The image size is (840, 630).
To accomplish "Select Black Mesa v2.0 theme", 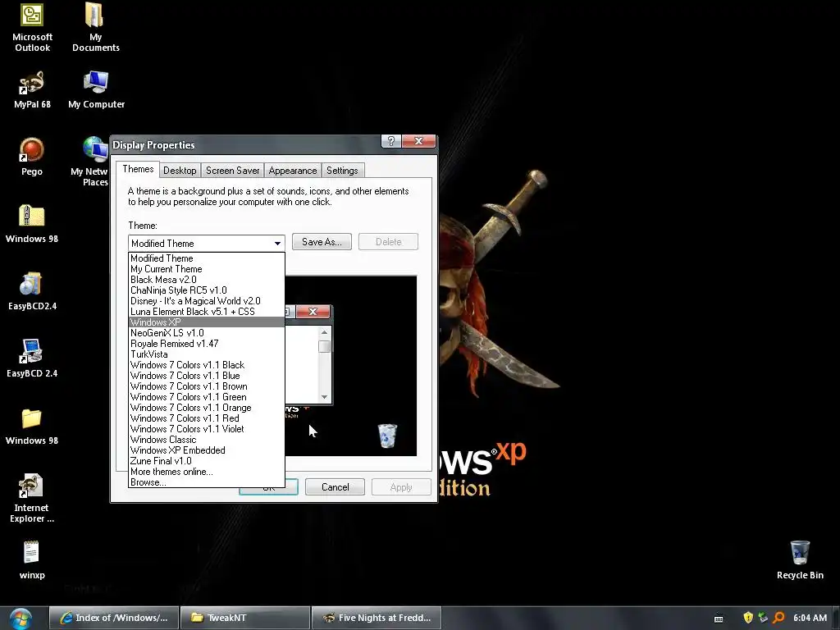I will [206, 280].
